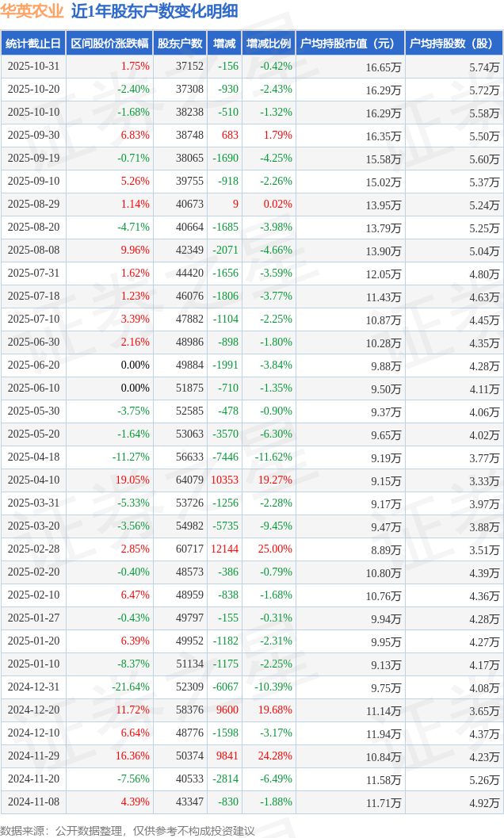Select the shareholder count 60717 cell
Screen dimensions: 504x838
click(x=189, y=549)
